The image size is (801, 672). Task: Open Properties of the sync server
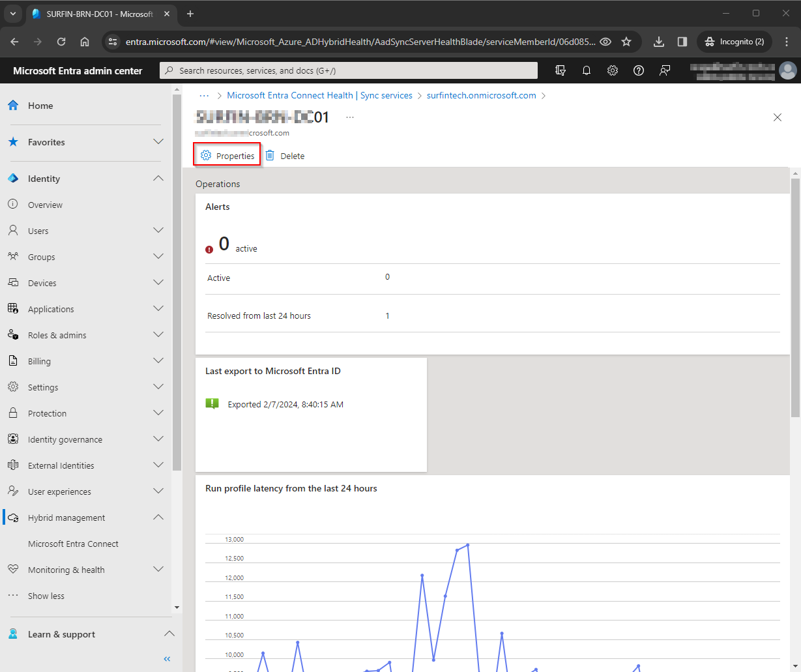(227, 156)
